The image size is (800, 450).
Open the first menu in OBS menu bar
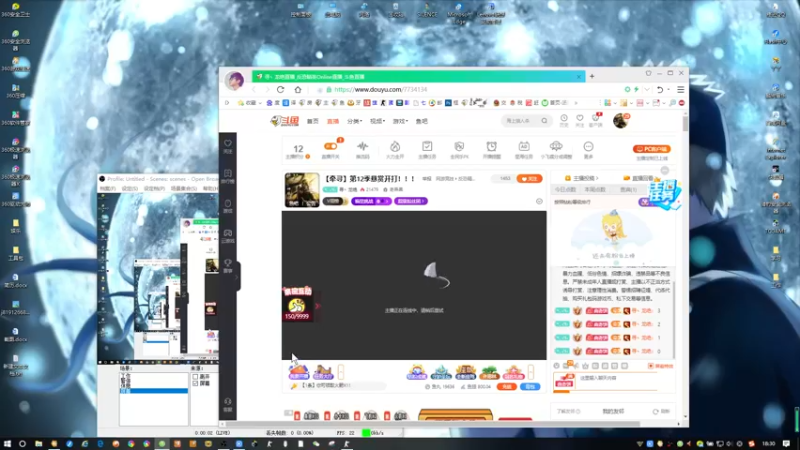tap(108, 189)
